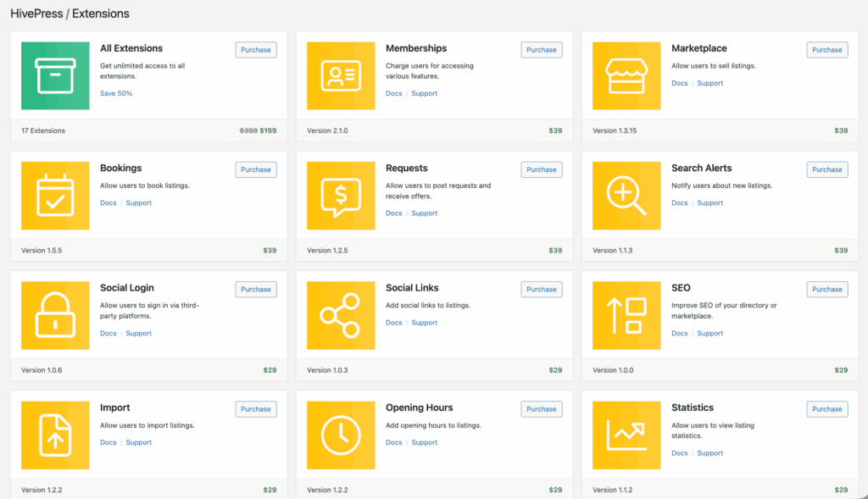Image resolution: width=868 pixels, height=499 pixels.
Task: Purchase the Requests extension
Action: point(542,169)
